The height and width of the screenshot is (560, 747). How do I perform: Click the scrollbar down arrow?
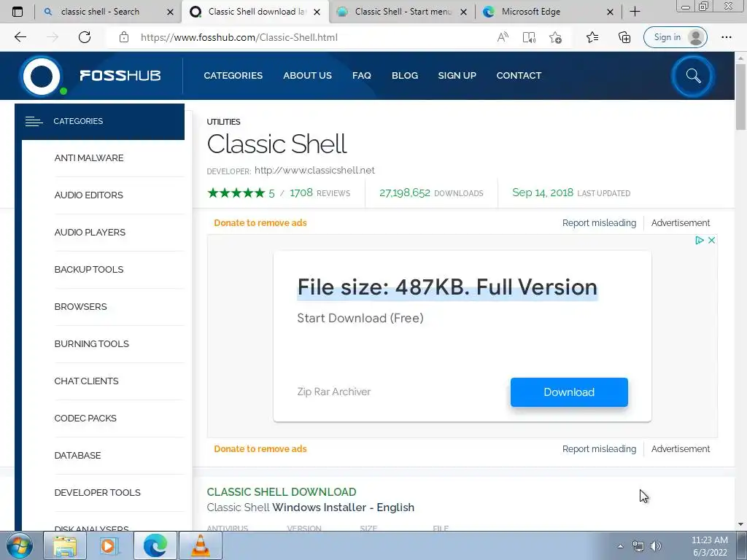pyautogui.click(x=740, y=524)
